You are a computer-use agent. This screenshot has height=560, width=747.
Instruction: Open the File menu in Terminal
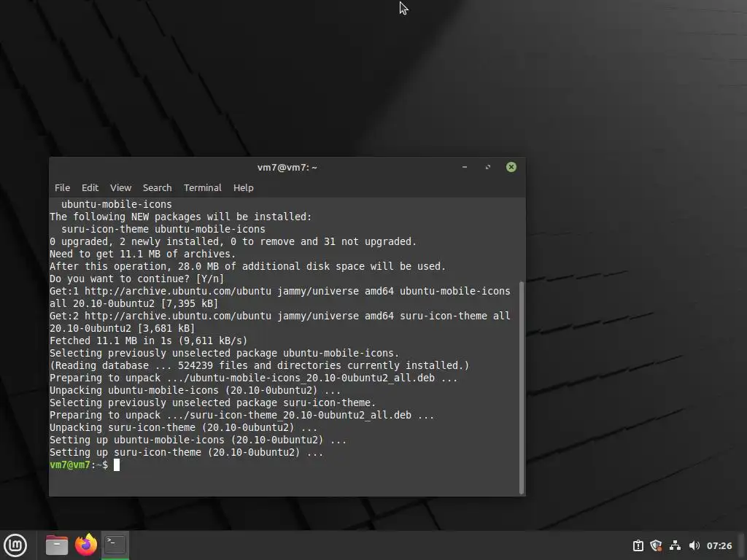click(63, 187)
